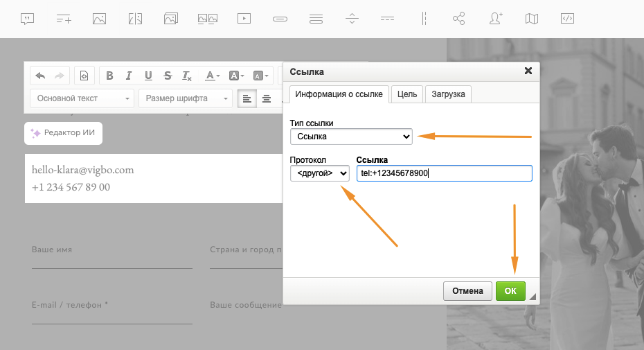Screen dimensions: 644x350
Task: Click the video block icon in top toolbar
Action: point(244,19)
